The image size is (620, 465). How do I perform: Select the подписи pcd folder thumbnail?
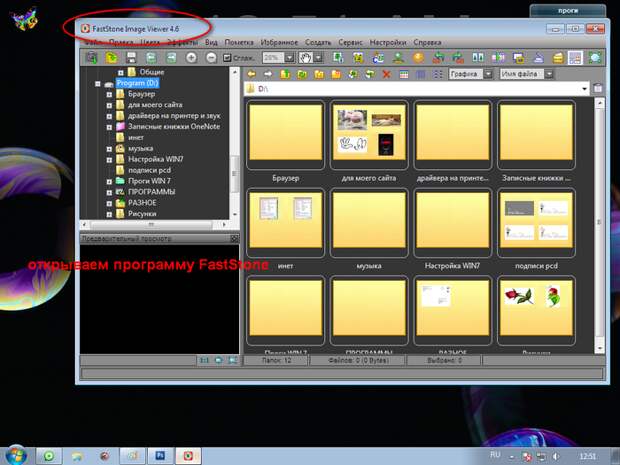(536, 223)
